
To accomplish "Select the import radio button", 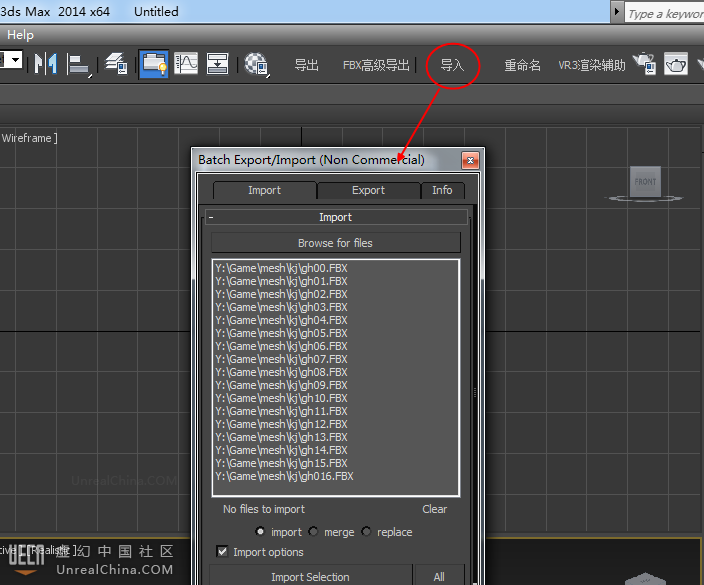I will 260,532.
